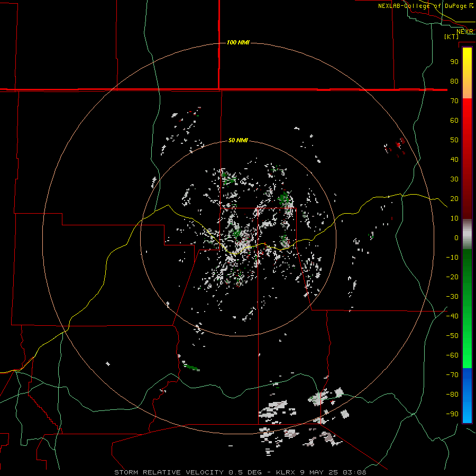Pick the gray zero-velocity segment of the color bar
Screen dimensions: 476x476
click(x=467, y=234)
